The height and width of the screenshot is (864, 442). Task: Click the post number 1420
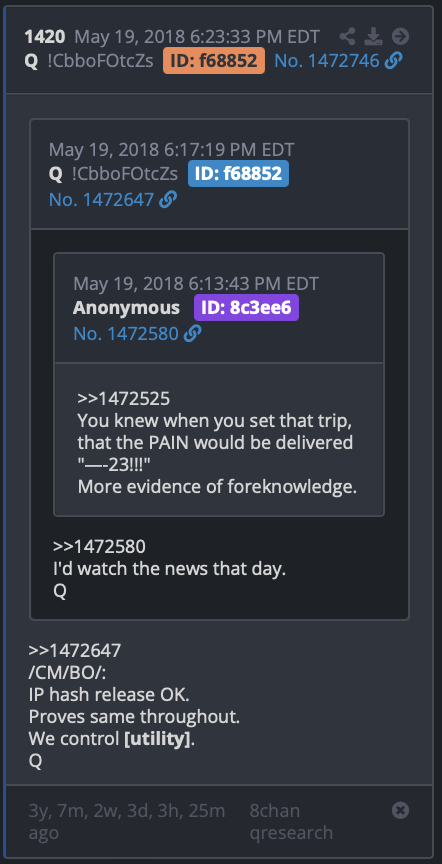45,37
